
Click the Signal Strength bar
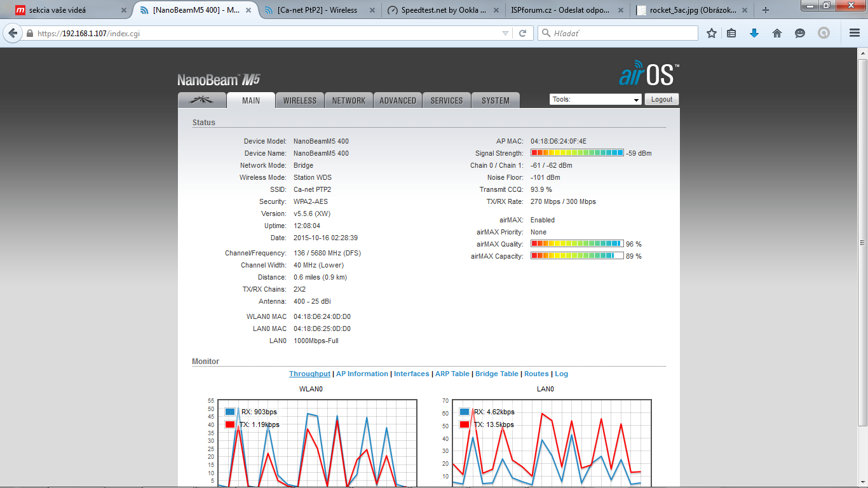click(x=577, y=153)
